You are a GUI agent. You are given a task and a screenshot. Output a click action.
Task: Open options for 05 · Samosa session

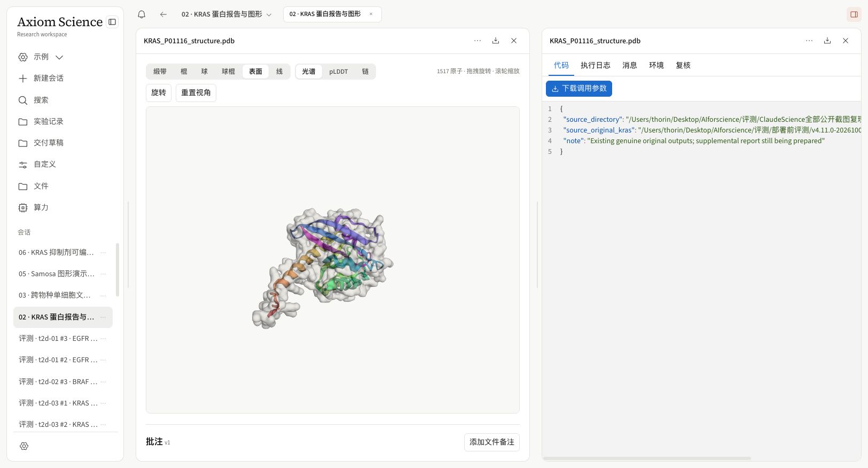point(103,274)
